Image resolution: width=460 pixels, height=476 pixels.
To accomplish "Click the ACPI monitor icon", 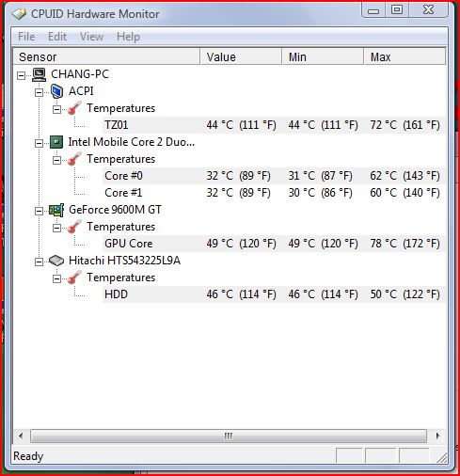I will (56, 91).
